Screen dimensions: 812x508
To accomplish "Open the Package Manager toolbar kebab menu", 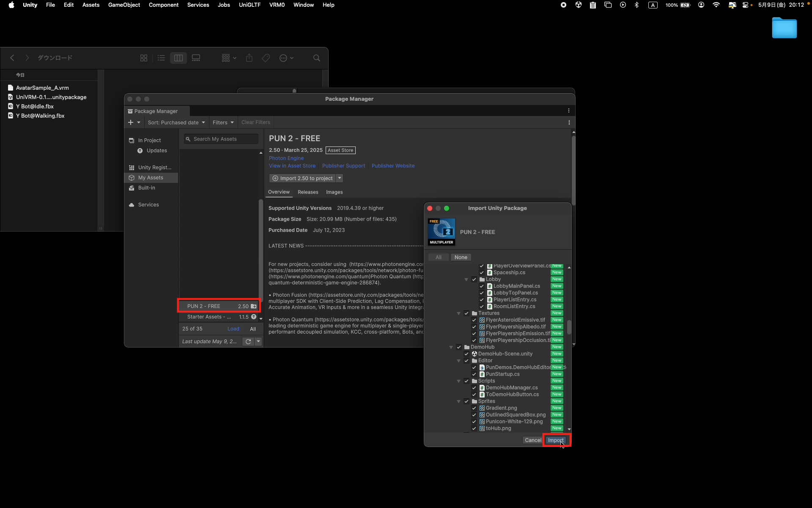I will coord(569,122).
